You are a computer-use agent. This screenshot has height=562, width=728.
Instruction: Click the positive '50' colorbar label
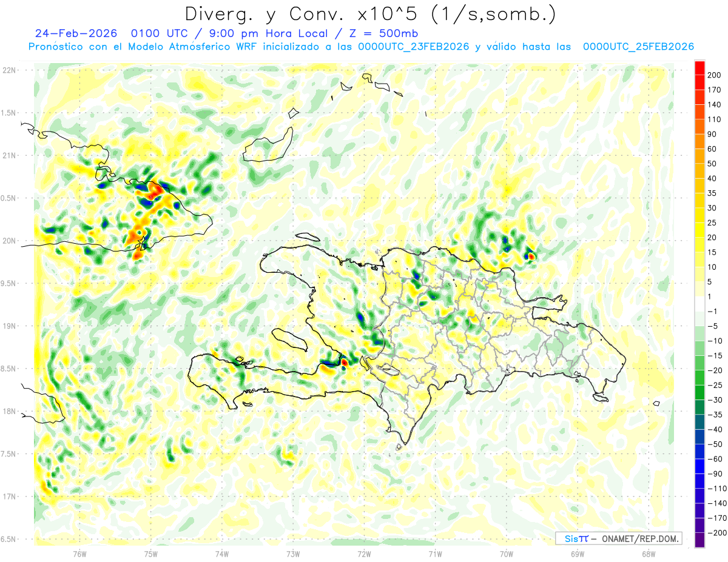click(x=712, y=164)
